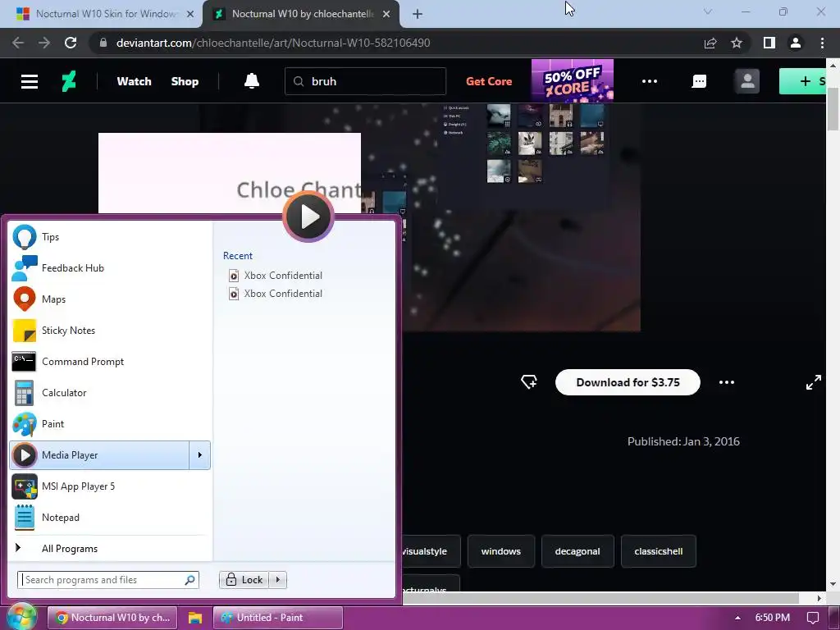Click the green Submit button
The height and width of the screenshot is (630, 840).
(x=804, y=81)
